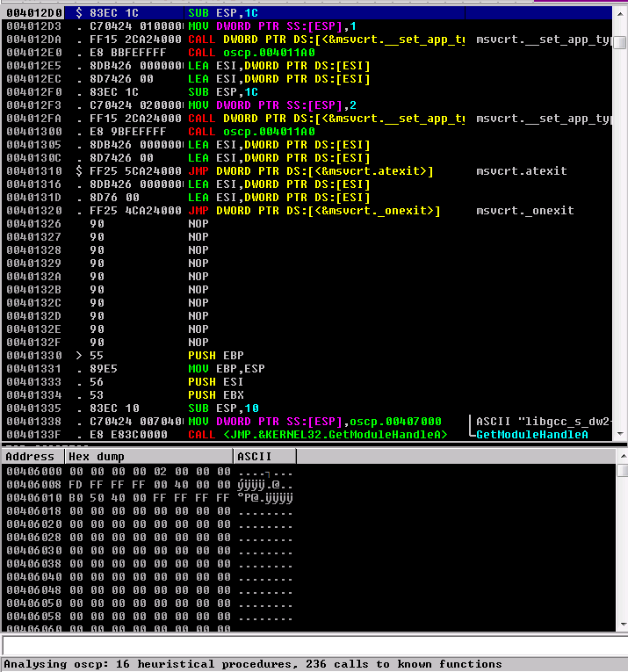
Task: Select the instruction row at address 004012D0
Action: click(307, 13)
